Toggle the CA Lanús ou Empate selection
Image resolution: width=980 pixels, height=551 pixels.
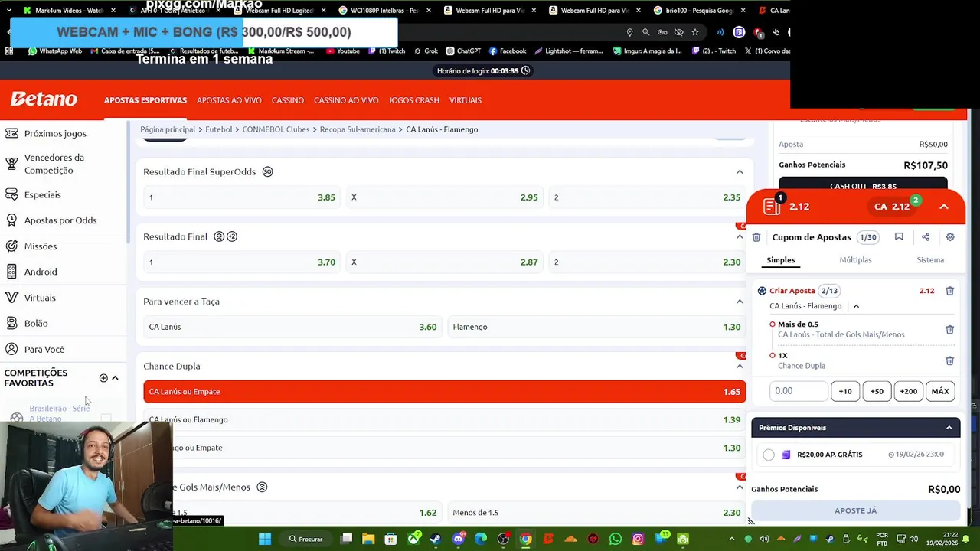coord(444,392)
